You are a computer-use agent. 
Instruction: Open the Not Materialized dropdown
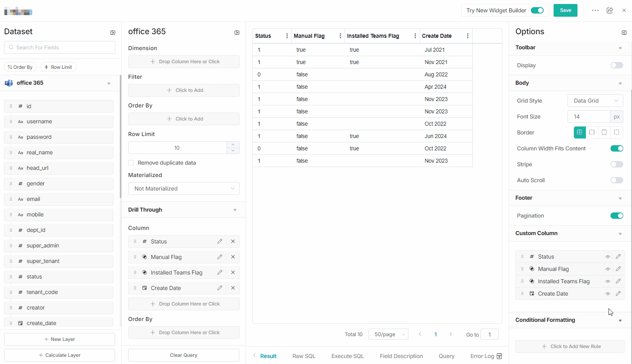[183, 189]
